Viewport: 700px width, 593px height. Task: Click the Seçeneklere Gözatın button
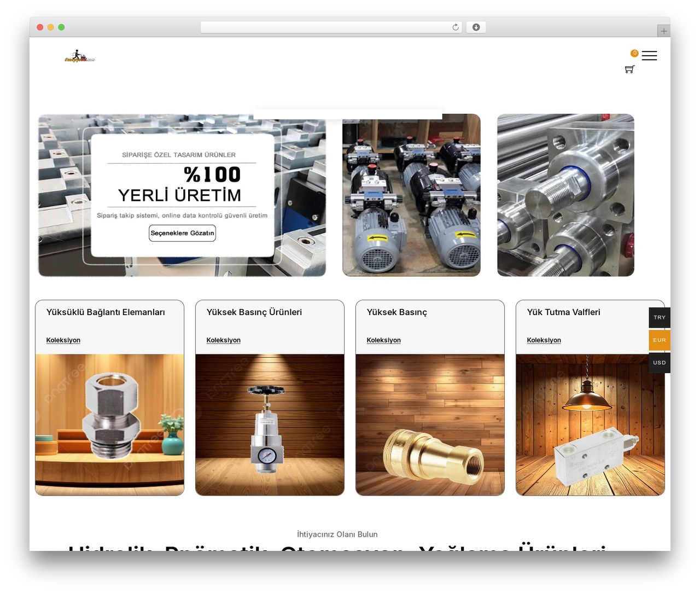click(183, 233)
